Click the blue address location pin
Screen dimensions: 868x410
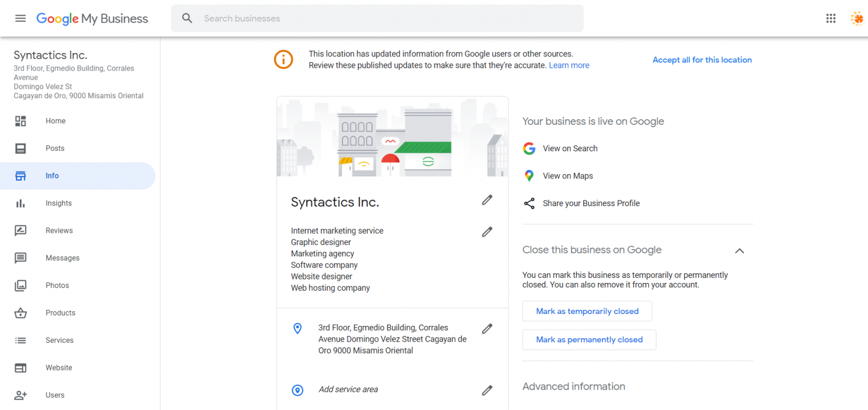click(x=297, y=328)
